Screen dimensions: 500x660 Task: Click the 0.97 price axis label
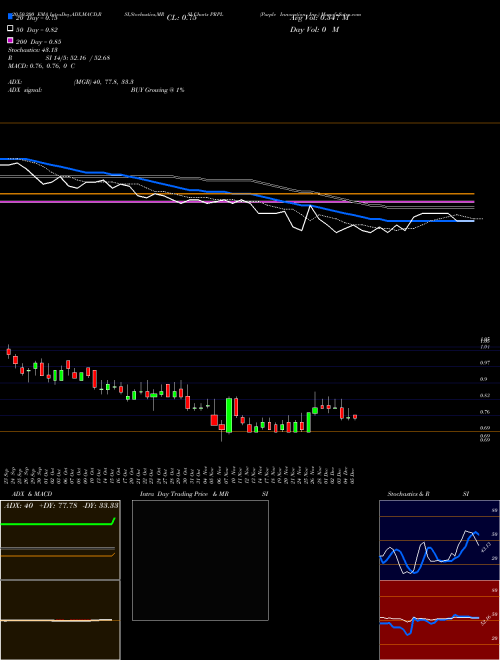(x=485, y=362)
